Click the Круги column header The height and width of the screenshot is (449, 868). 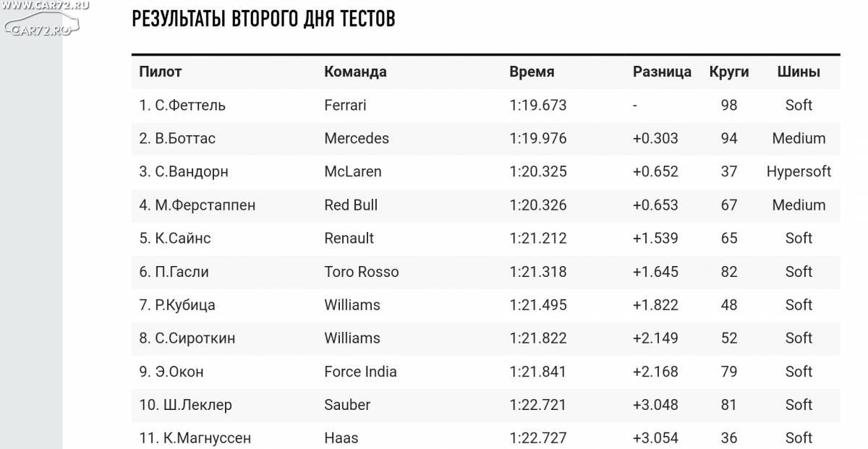click(729, 72)
